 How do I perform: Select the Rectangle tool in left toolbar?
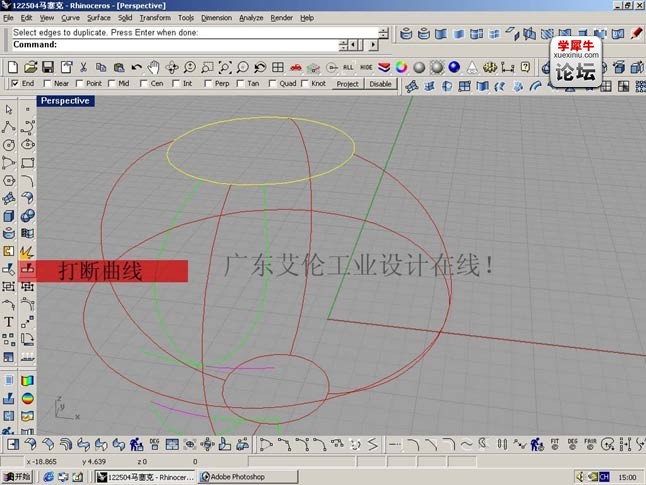pos(28,162)
